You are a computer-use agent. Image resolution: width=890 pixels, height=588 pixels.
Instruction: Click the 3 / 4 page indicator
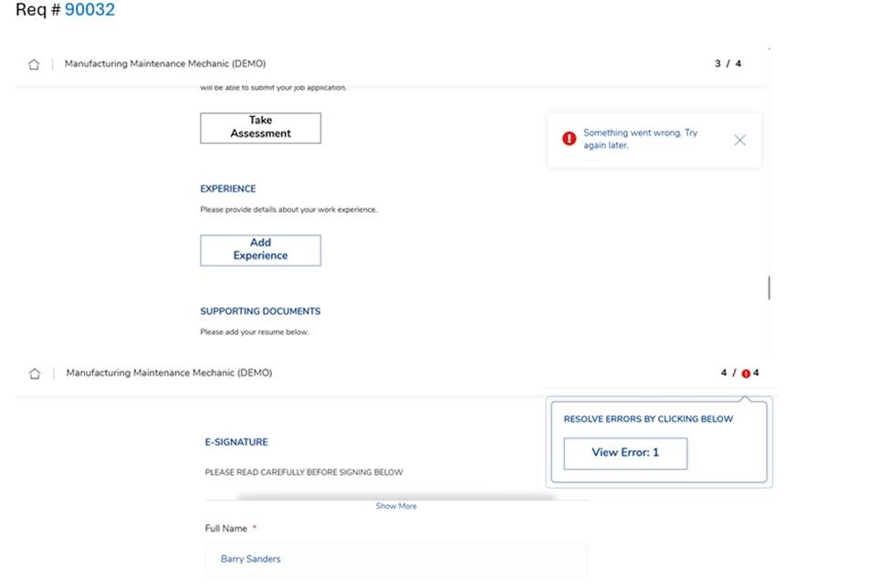click(x=728, y=63)
